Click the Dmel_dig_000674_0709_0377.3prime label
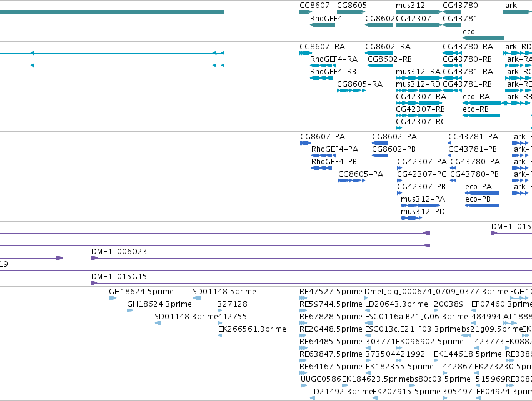532x401 pixels. click(x=436, y=292)
